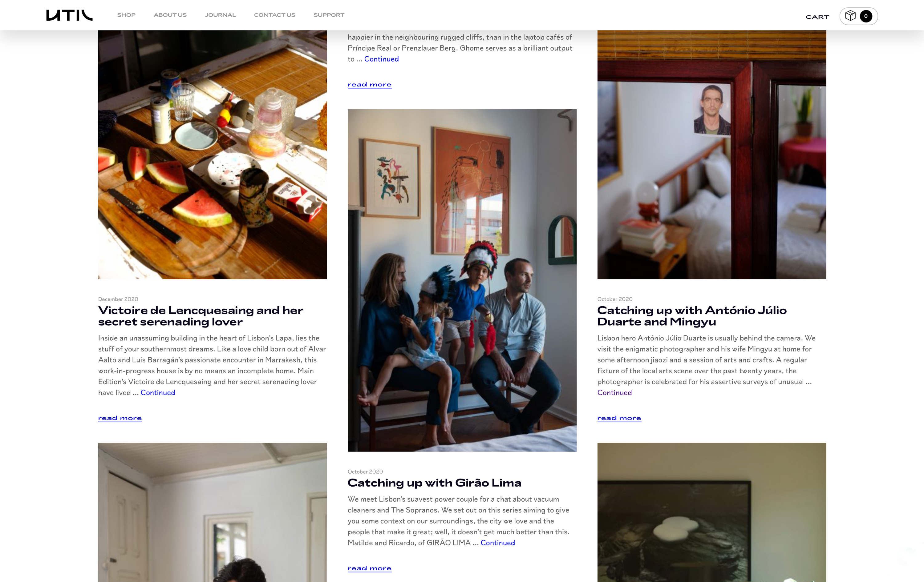Click read more under Victoire article
This screenshot has height=582, width=924.
pyautogui.click(x=120, y=418)
